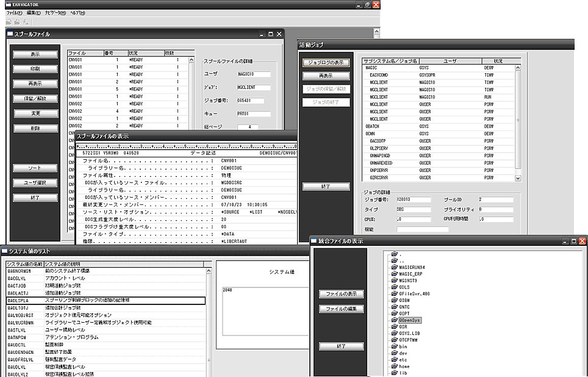Click the 統合ファイルの表示 window title icon

pos(314,241)
